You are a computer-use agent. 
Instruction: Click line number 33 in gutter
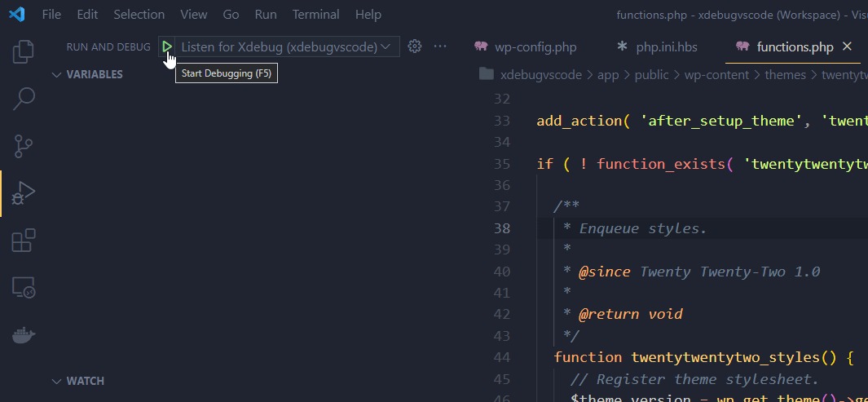point(501,121)
